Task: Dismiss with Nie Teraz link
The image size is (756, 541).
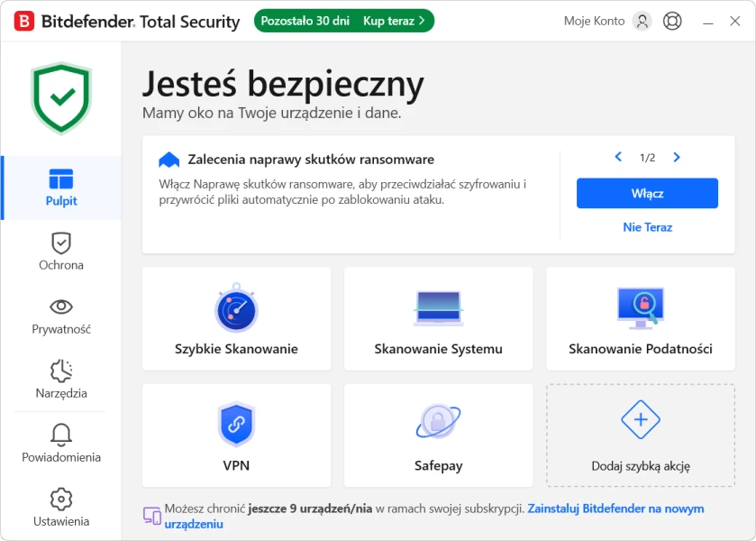Action: click(647, 227)
